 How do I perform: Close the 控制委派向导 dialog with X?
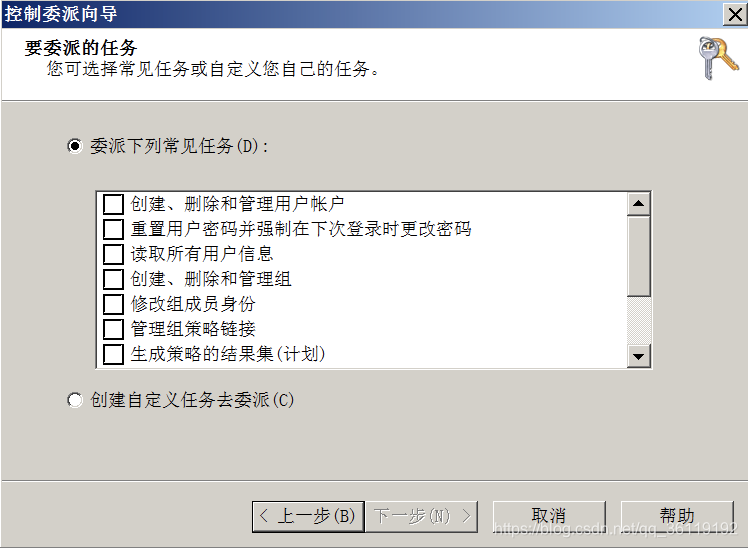[x=735, y=14]
